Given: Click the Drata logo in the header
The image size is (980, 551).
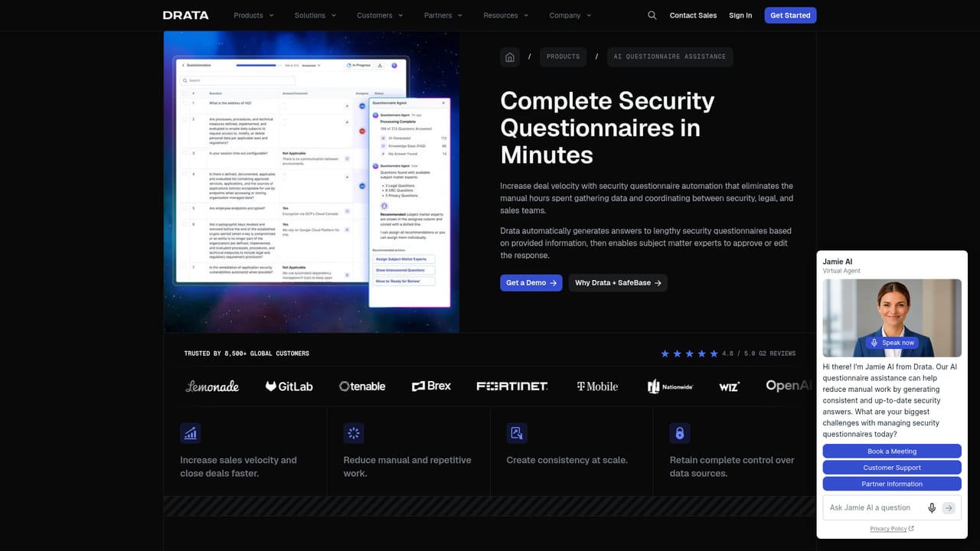Looking at the screenshot, I should (185, 15).
